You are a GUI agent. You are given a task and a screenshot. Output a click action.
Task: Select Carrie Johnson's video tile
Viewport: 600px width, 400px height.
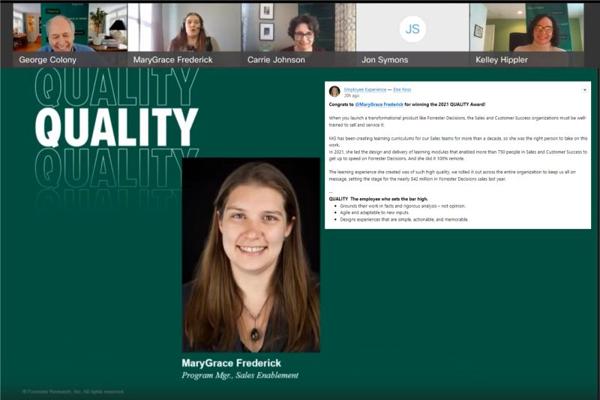pyautogui.click(x=298, y=27)
